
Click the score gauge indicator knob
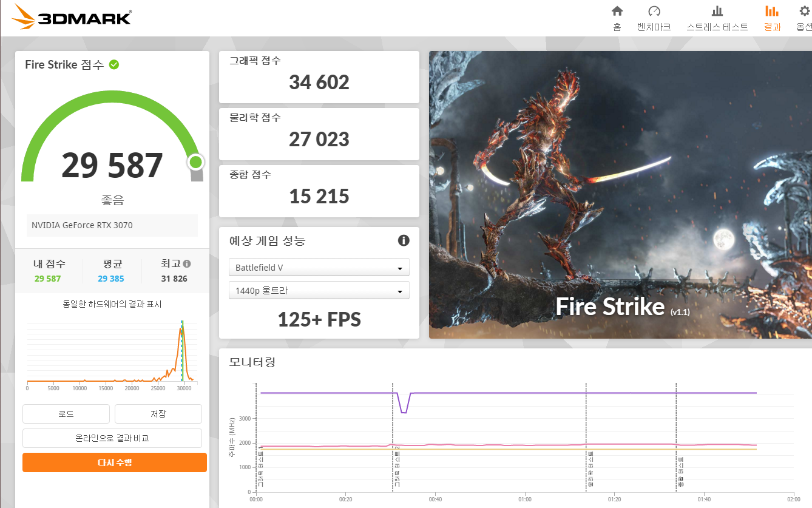(x=195, y=162)
